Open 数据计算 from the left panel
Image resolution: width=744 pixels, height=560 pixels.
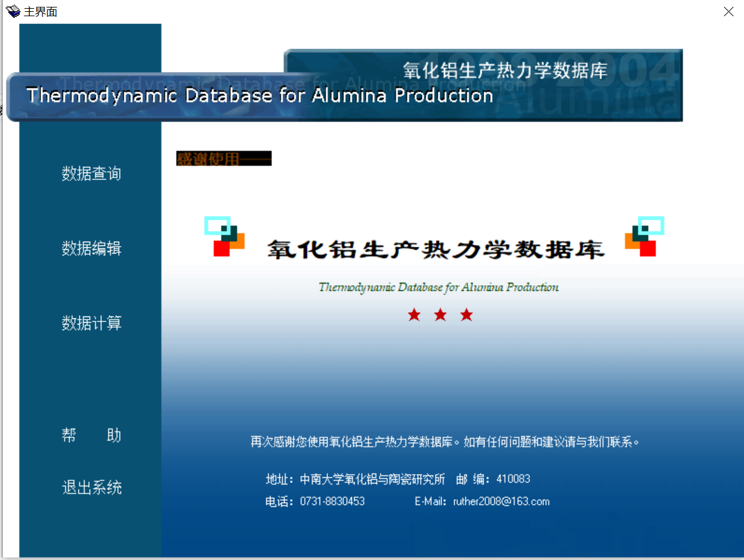tap(92, 323)
